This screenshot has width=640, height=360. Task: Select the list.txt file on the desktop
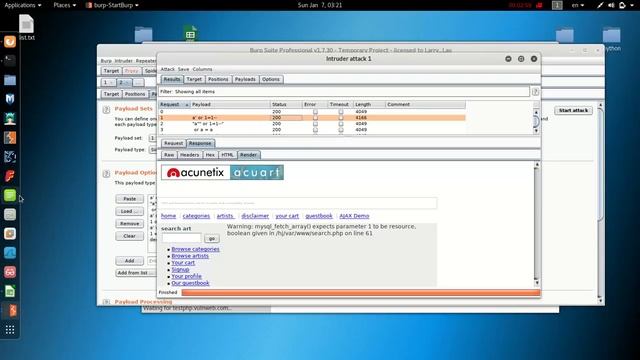27,27
